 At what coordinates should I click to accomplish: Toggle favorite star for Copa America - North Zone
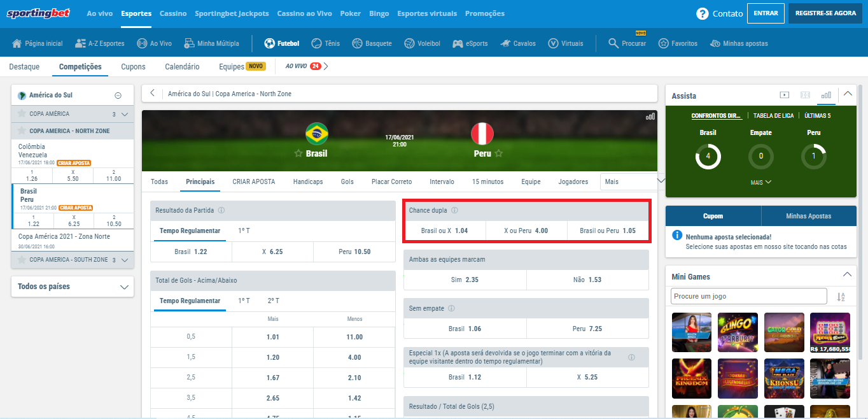click(x=22, y=131)
